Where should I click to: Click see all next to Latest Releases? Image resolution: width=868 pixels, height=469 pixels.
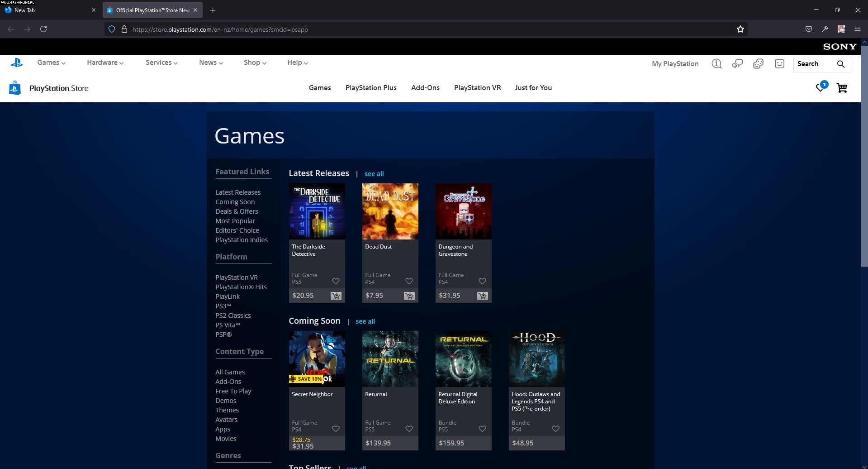click(374, 174)
